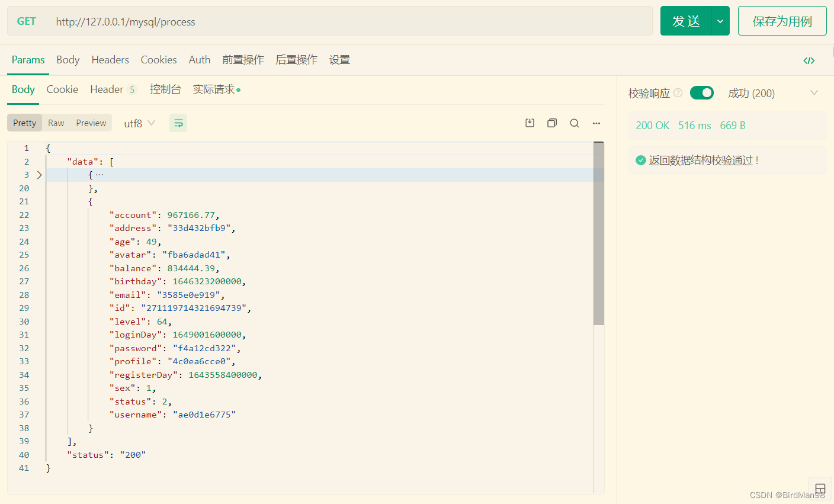Open the utf8 encoding dropdown
The width and height of the screenshot is (834, 504).
point(139,123)
